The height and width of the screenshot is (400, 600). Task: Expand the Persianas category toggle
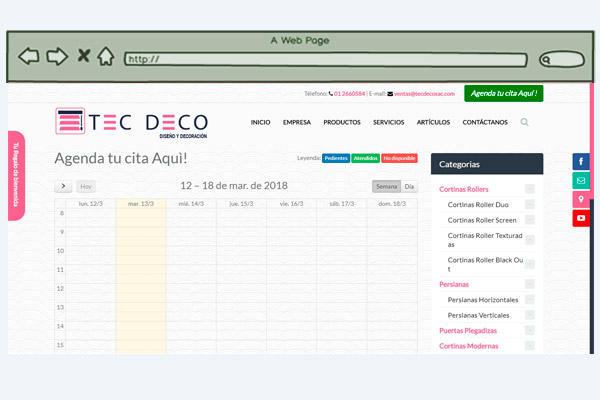529,284
